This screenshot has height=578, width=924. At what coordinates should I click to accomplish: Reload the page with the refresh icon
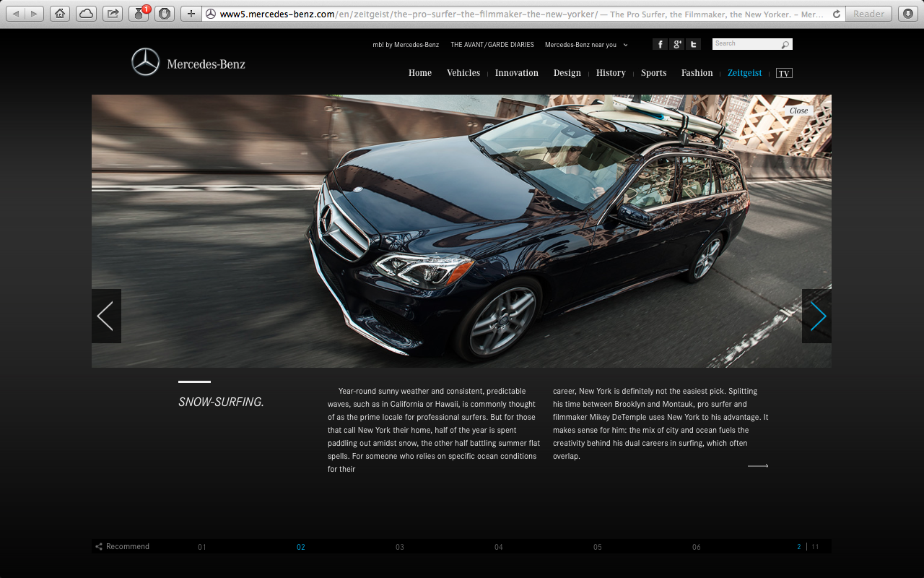tap(837, 14)
